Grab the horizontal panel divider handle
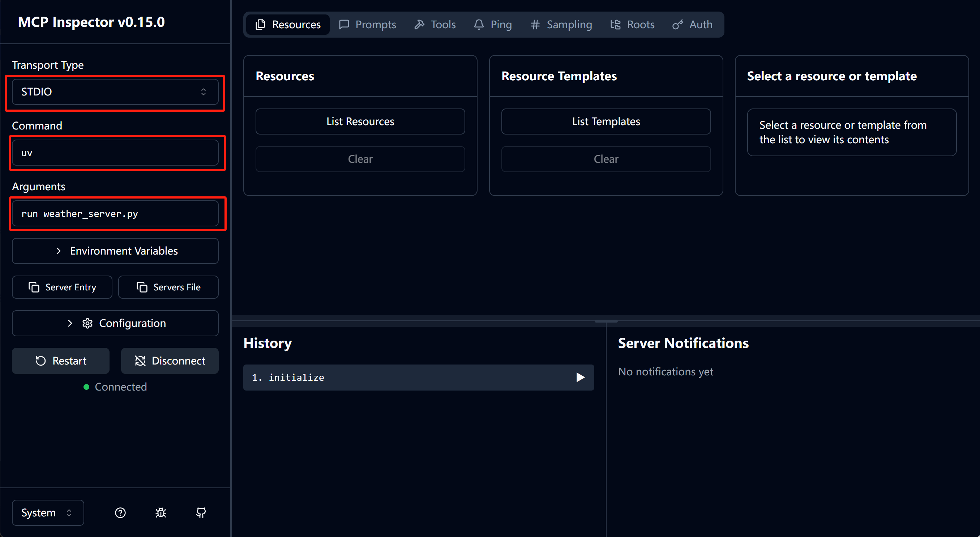Viewport: 980px width, 537px height. tap(606, 321)
